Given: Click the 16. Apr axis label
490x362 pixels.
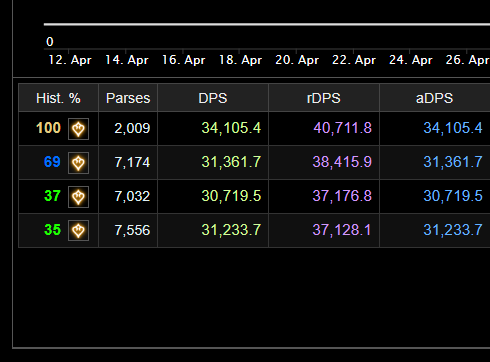Looking at the screenshot, I should [183, 60].
